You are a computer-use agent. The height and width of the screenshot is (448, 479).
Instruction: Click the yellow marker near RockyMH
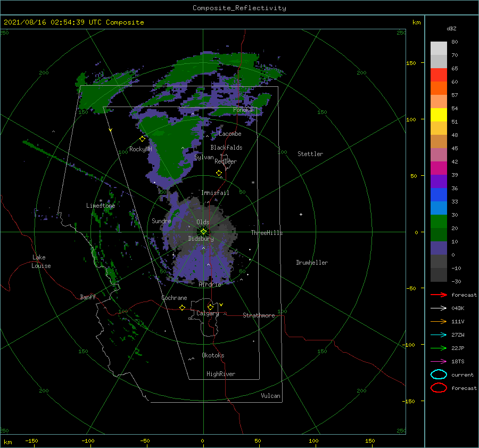pyautogui.click(x=142, y=139)
